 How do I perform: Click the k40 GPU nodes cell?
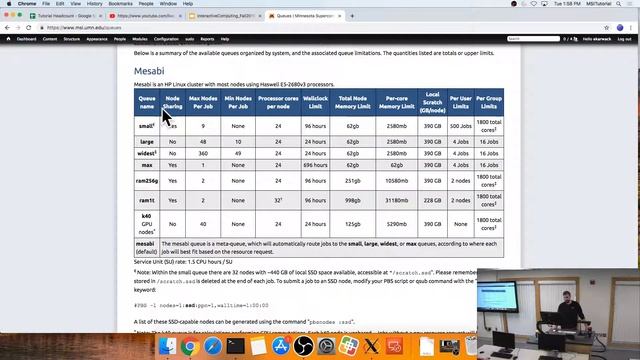pyautogui.click(x=147, y=224)
